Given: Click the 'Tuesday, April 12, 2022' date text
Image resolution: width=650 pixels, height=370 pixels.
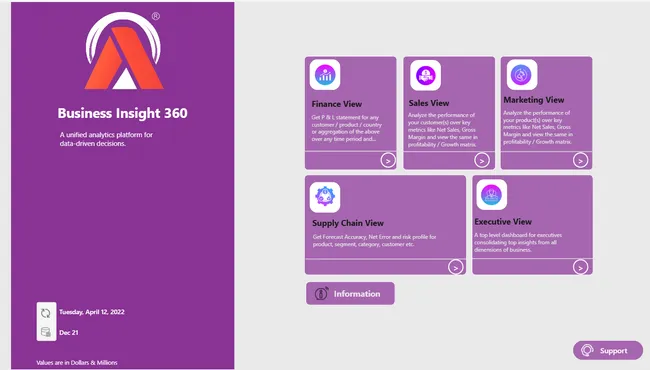Looking at the screenshot, I should (92, 312).
